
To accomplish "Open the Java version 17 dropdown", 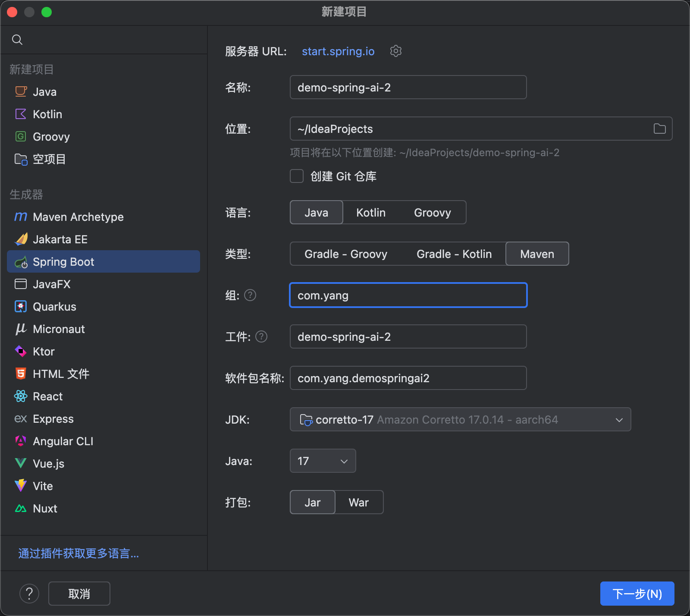I will [x=323, y=461].
